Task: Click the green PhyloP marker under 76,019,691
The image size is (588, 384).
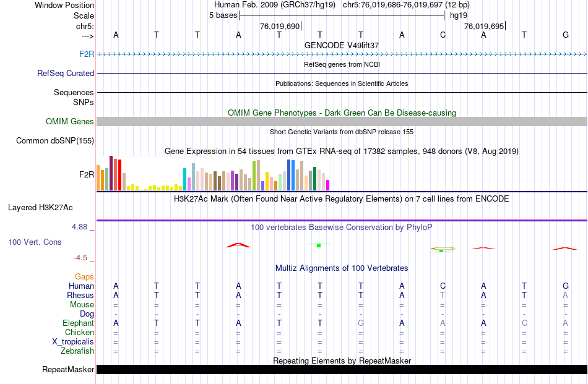Action: tap(319, 245)
